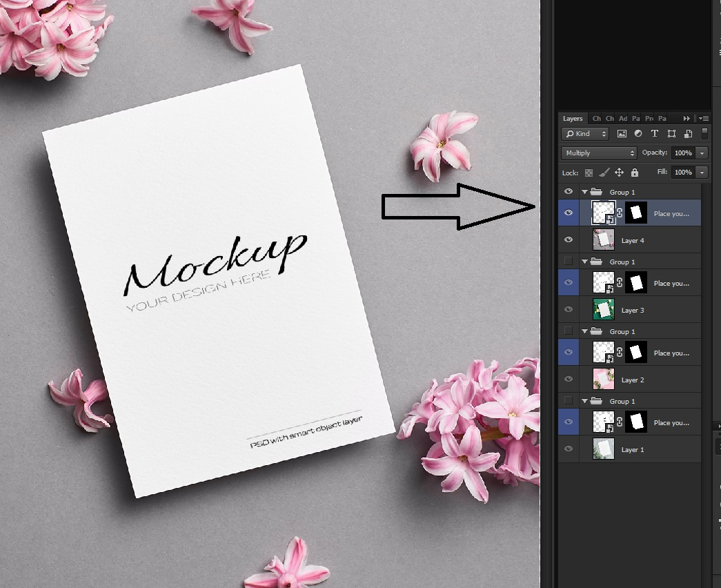Viewport: 721px width, 588px height.
Task: Hide the selected Place you smart object layer
Action: pyautogui.click(x=569, y=213)
